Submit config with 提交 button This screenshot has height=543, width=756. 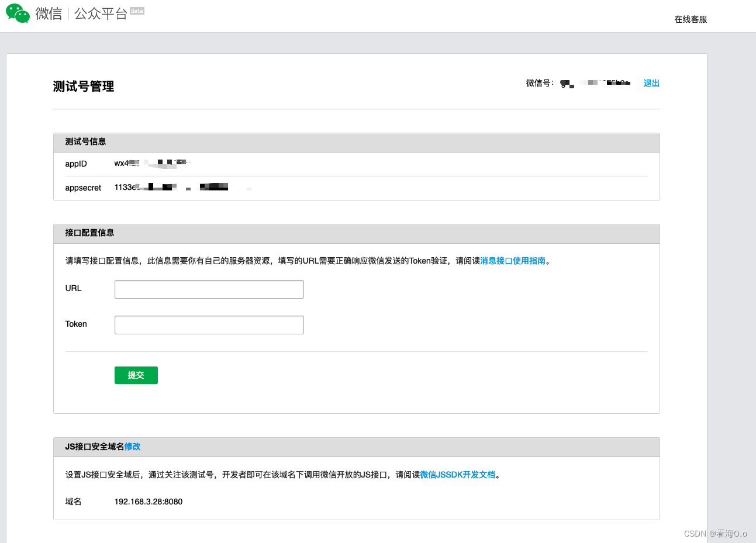coord(136,375)
